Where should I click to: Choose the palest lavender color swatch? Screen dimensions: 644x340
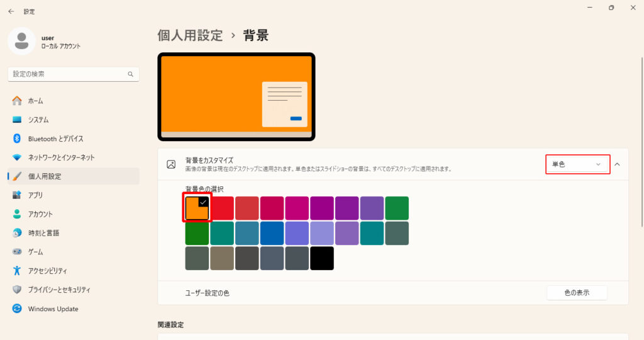[322, 233]
